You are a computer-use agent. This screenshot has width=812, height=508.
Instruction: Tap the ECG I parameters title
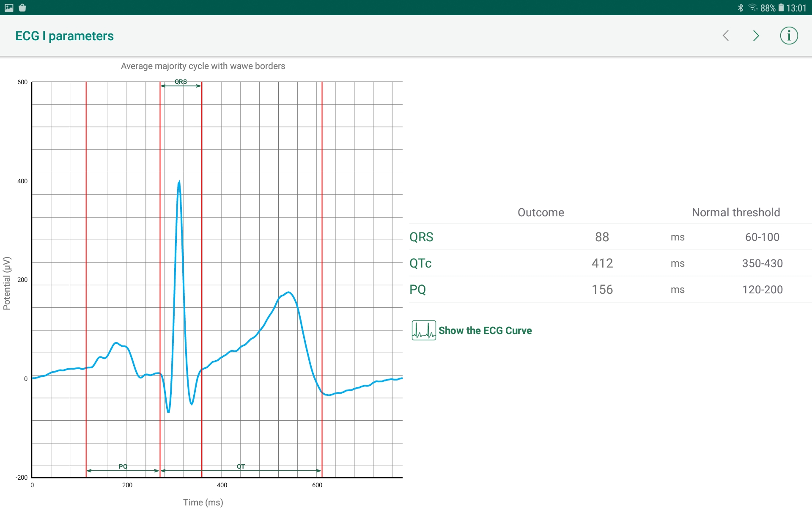(64, 36)
